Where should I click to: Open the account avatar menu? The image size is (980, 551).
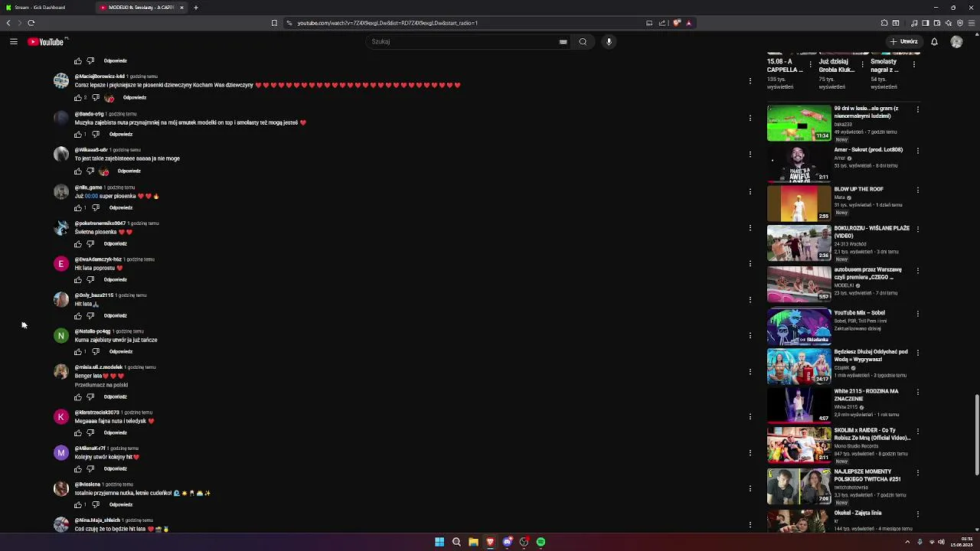click(x=956, y=41)
